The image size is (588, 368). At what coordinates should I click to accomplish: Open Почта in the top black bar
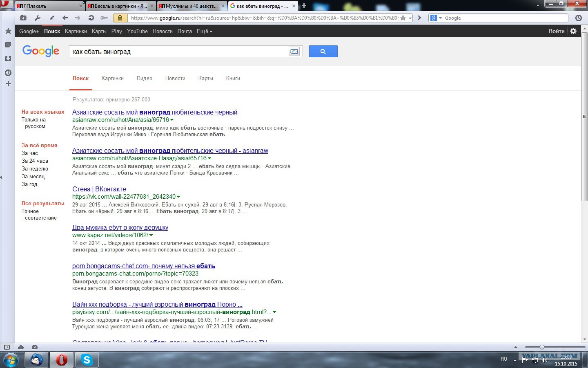[x=185, y=31]
